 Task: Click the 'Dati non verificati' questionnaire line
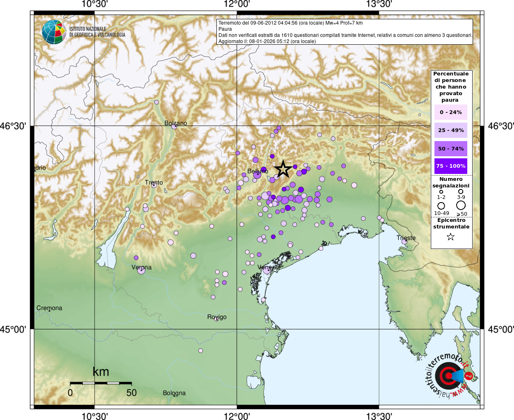[x=345, y=35]
